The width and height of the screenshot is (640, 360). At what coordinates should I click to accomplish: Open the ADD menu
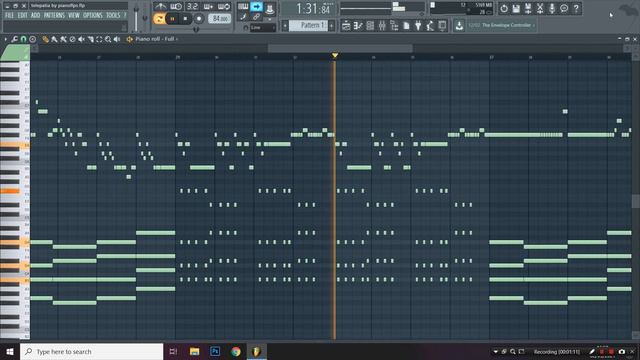click(x=36, y=16)
